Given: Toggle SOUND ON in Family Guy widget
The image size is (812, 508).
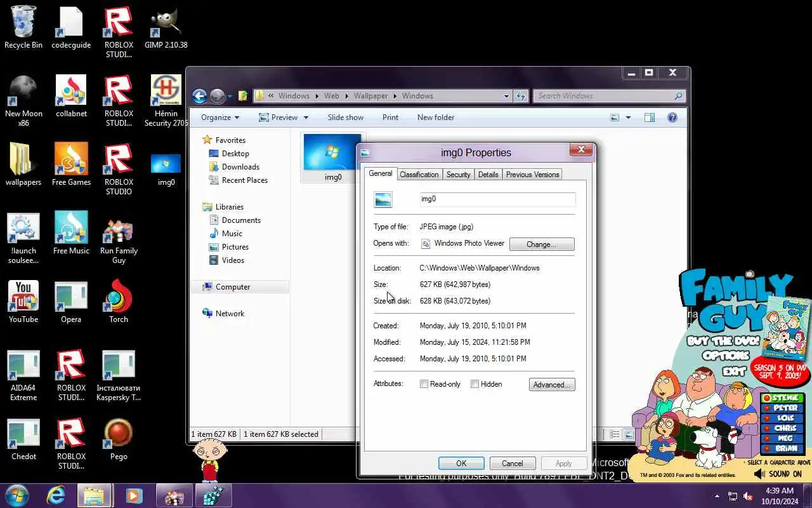Looking at the screenshot, I should tap(778, 474).
